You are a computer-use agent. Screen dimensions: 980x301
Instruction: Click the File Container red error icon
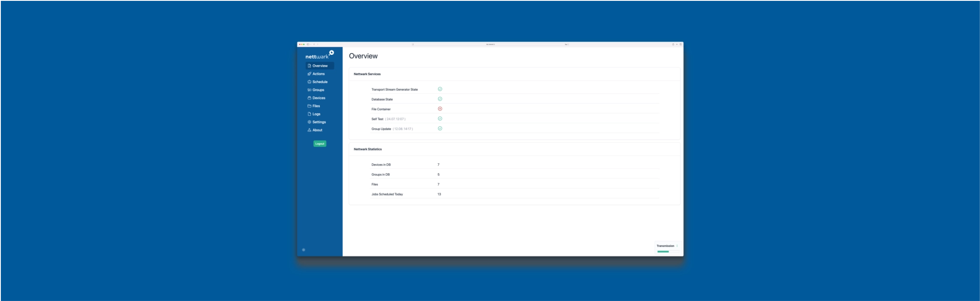440,109
